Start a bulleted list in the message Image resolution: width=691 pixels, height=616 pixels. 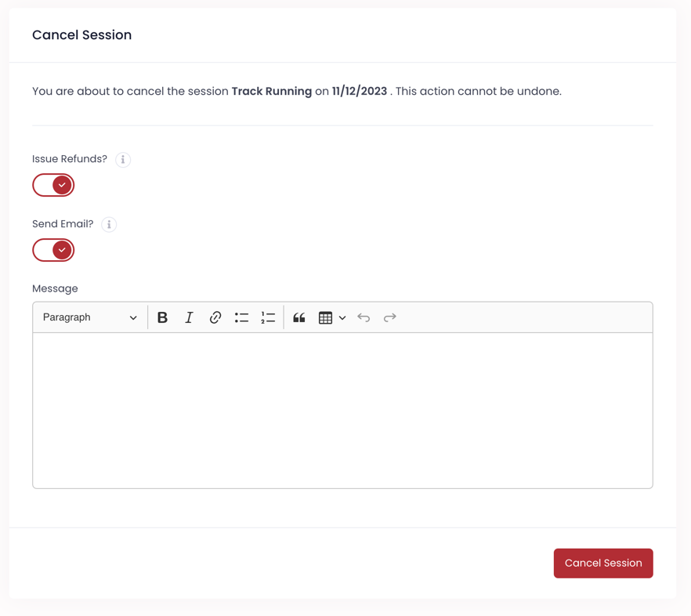pos(241,317)
